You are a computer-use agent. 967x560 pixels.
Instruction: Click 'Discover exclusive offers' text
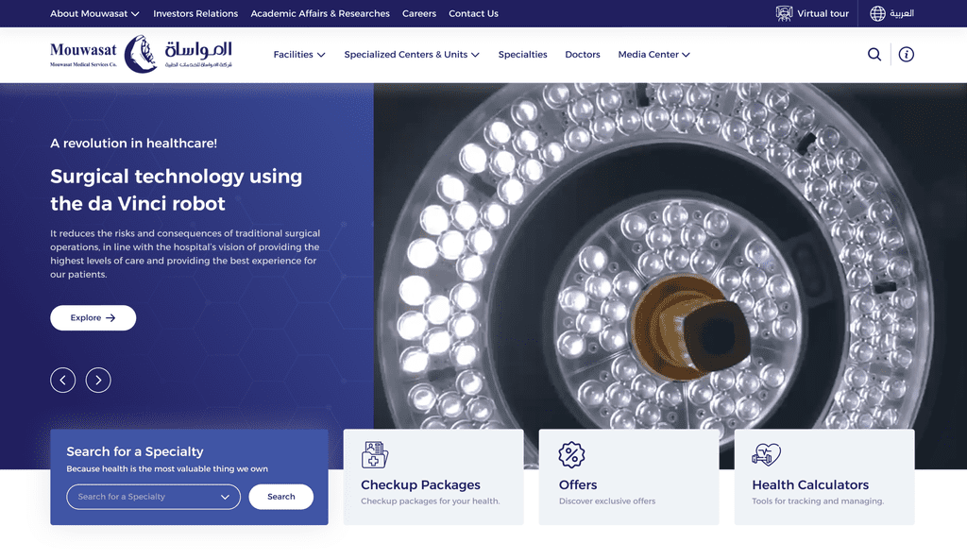[x=607, y=501]
